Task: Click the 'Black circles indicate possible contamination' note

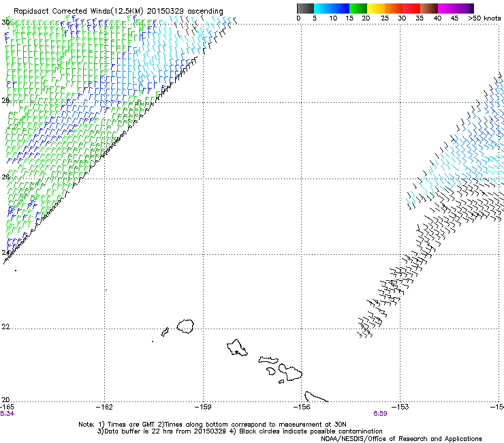Action: point(311,431)
